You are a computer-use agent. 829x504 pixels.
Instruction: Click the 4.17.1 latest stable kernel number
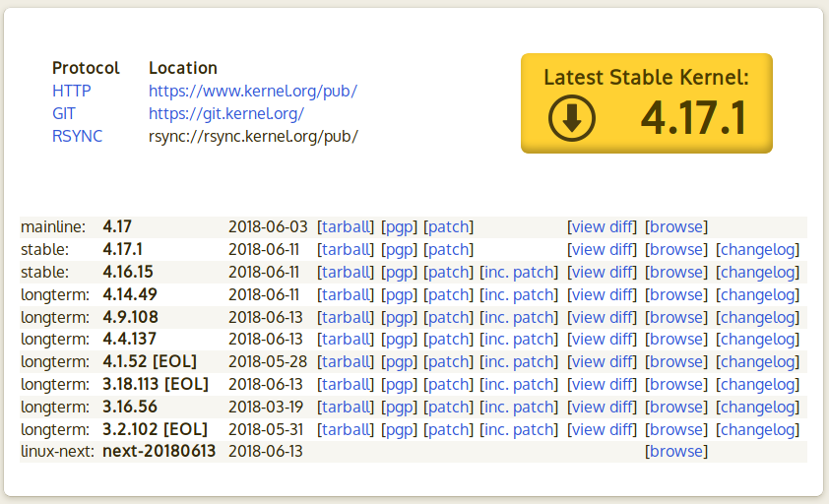coord(693,118)
